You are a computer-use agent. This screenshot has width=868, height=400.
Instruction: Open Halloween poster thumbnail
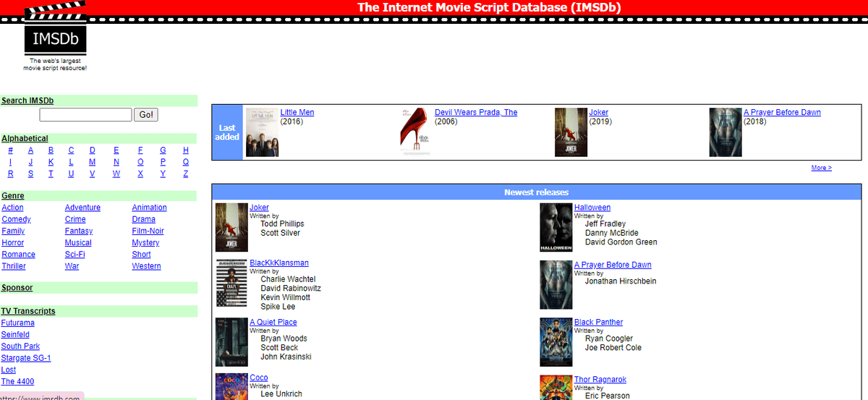click(x=556, y=227)
